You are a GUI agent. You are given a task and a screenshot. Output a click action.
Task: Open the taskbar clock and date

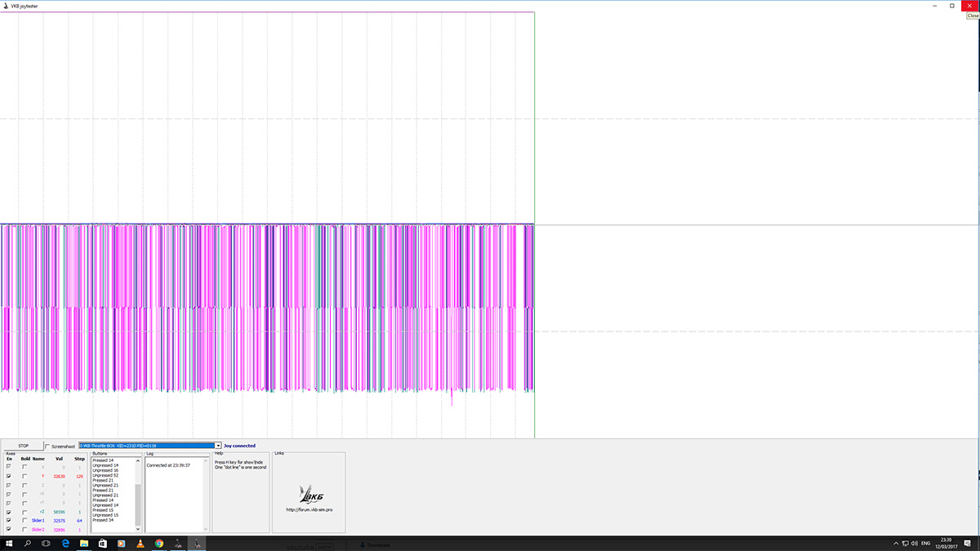coord(946,544)
